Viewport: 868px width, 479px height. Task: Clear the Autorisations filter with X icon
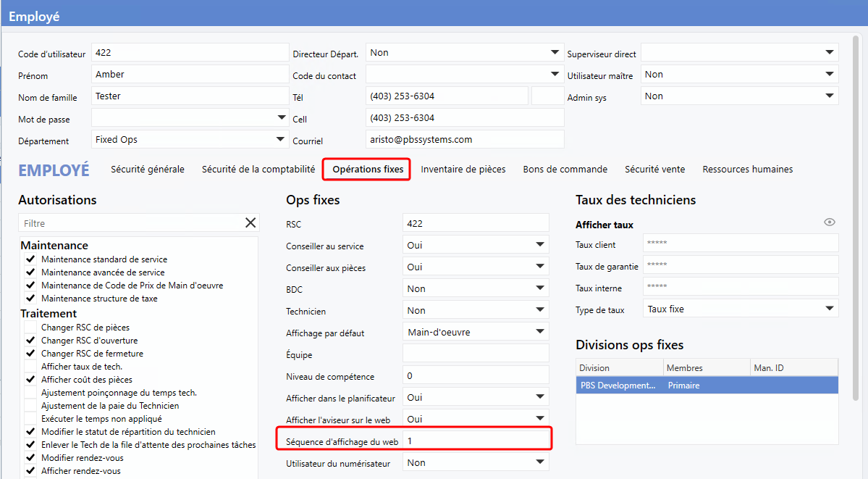point(250,223)
